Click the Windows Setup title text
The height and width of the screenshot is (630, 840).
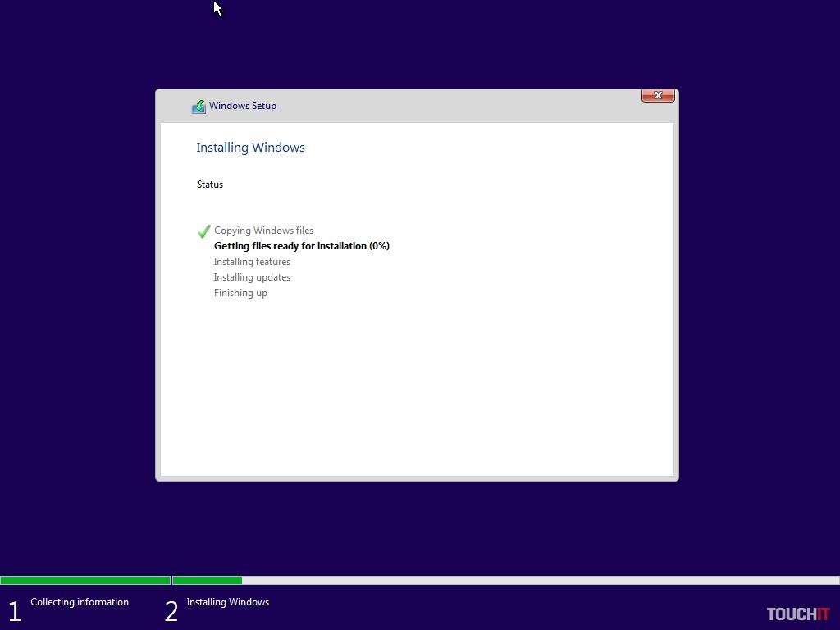(242, 106)
